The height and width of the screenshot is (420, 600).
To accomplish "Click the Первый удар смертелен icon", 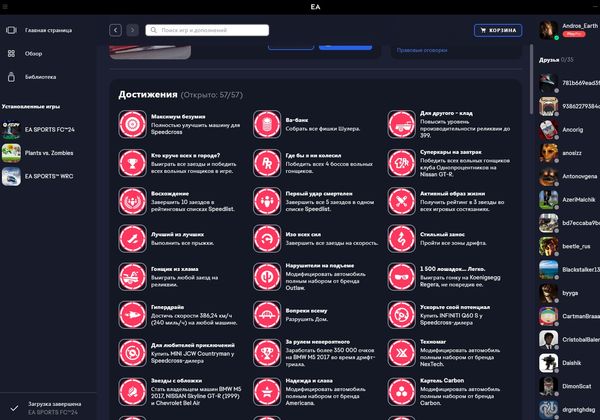I will coord(267,201).
